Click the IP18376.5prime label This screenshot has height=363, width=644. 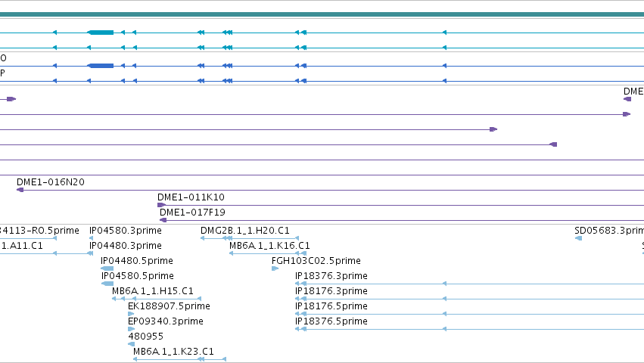(331, 321)
